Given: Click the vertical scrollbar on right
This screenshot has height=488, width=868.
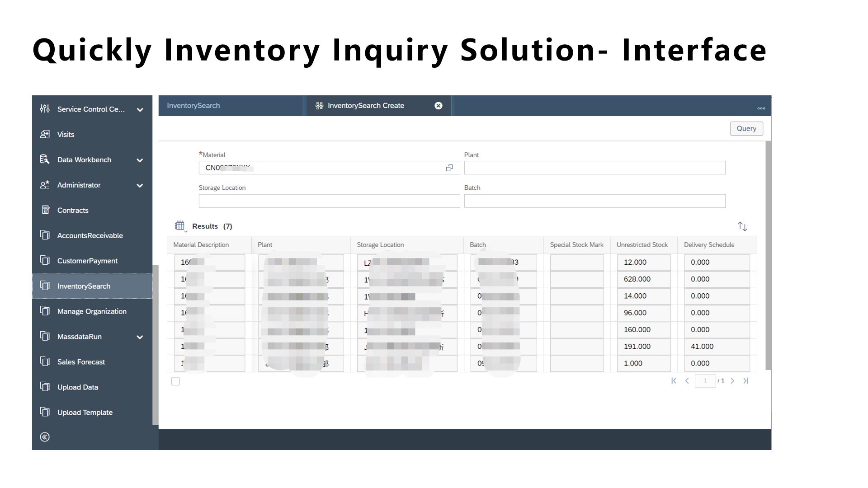Looking at the screenshot, I should pyautogui.click(x=768, y=255).
